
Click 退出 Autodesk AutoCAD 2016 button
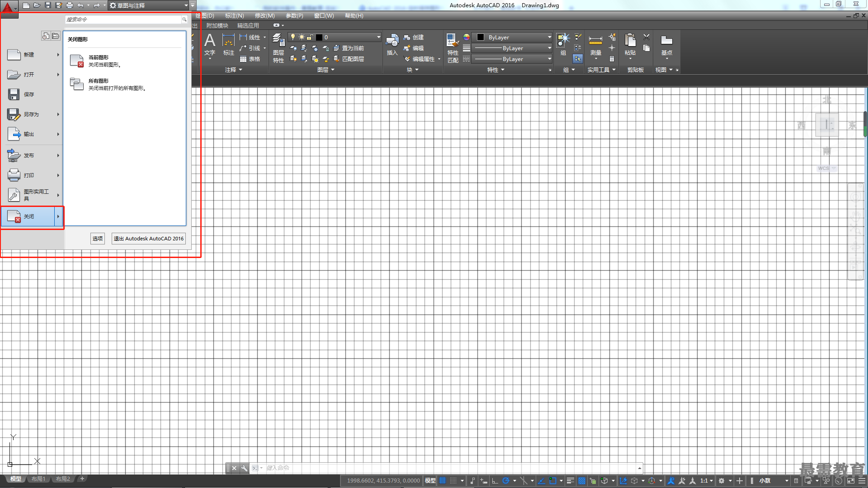(149, 239)
